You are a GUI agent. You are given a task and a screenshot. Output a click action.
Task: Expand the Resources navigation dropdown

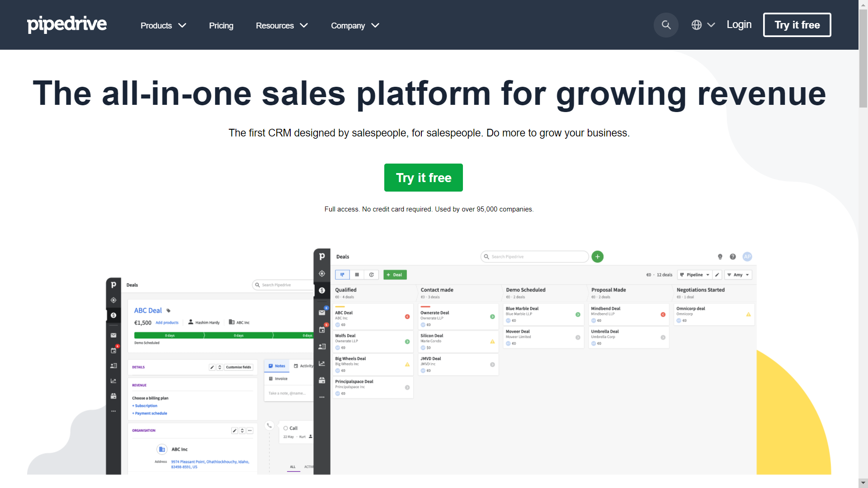[281, 25]
